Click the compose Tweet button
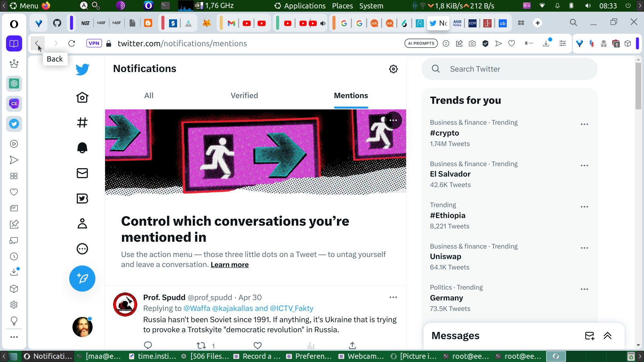Viewport: 644px width, 362px height. (82, 278)
